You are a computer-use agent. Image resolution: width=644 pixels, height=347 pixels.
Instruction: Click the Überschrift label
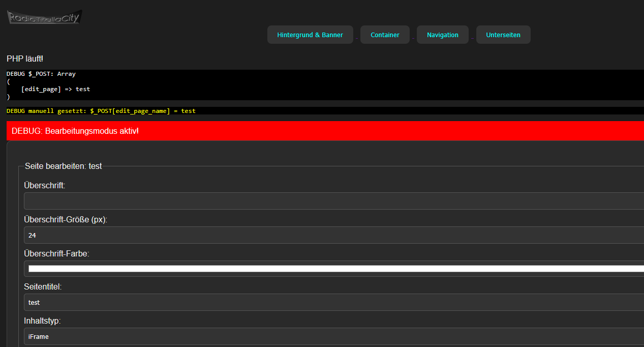pyautogui.click(x=45, y=186)
